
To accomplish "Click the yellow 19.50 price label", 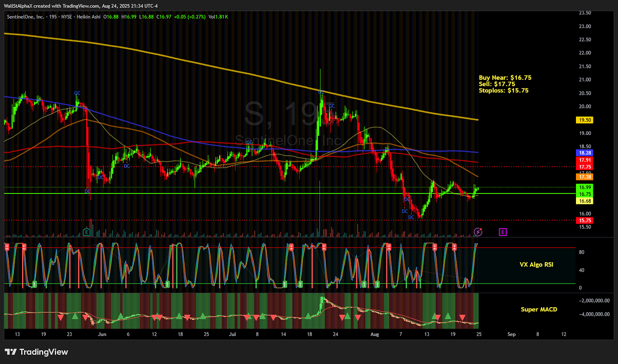I will [584, 120].
